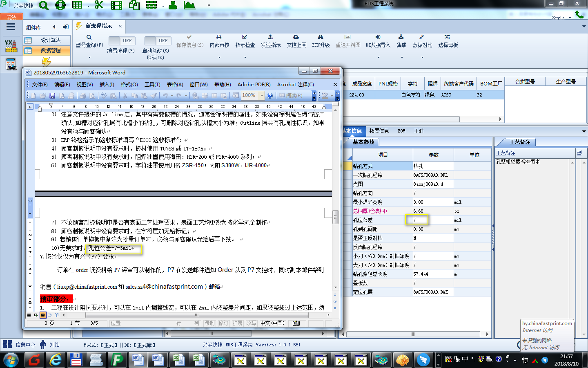Viewport: 588px width, 368px height.
Task: Expand dropdown arrow under 型号查询
Action: (89, 58)
